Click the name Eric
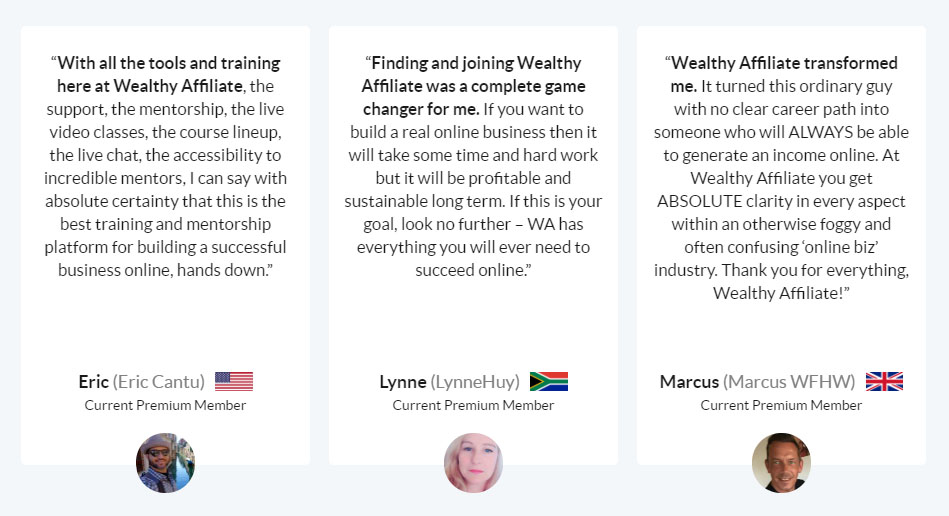The image size is (949, 516). coord(93,382)
